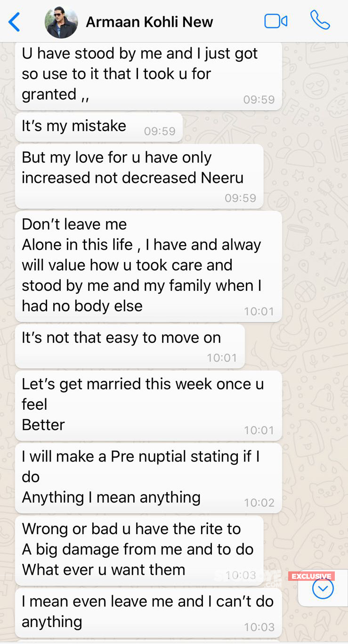Tap the 10:02 timestamp on Pre nuptial message
The height and width of the screenshot is (644, 348).
coord(259,503)
